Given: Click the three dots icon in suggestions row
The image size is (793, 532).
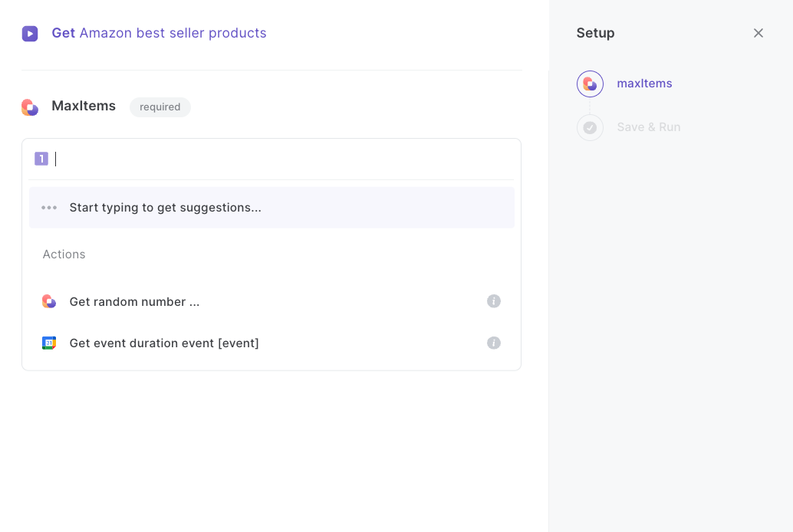Looking at the screenshot, I should 49,207.
